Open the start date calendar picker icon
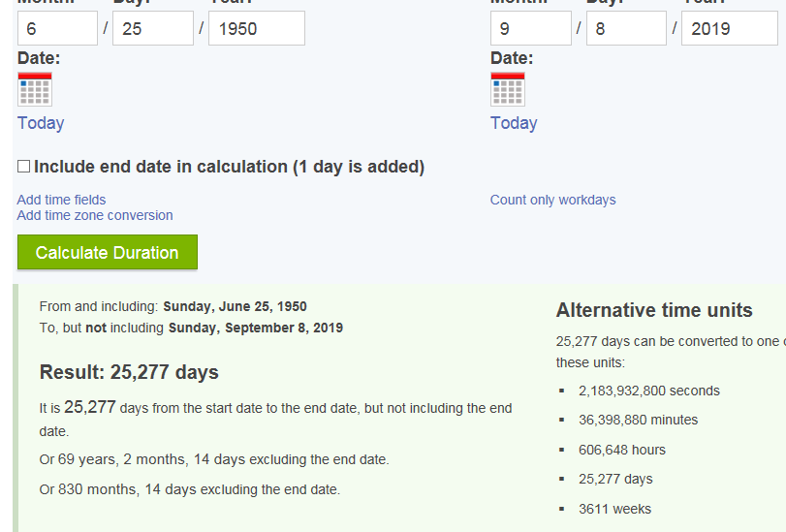Viewport: 786px width, 532px height. tap(34, 89)
